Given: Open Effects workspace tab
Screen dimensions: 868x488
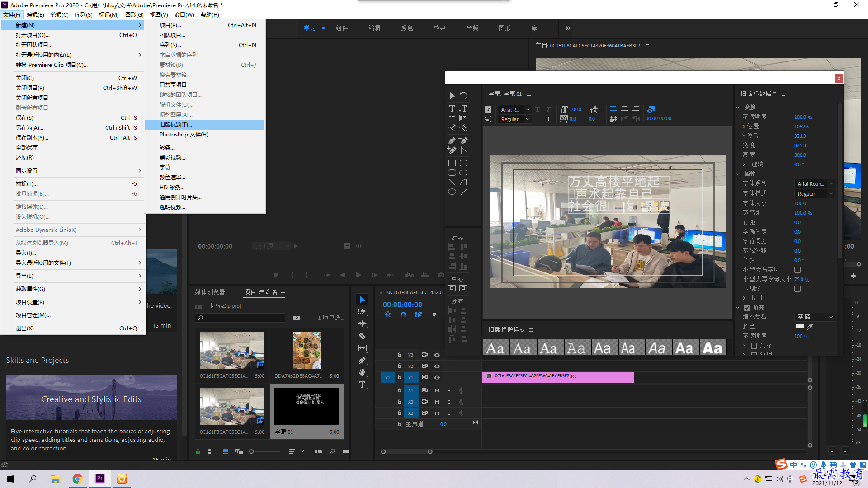Looking at the screenshot, I should pyautogui.click(x=439, y=28).
